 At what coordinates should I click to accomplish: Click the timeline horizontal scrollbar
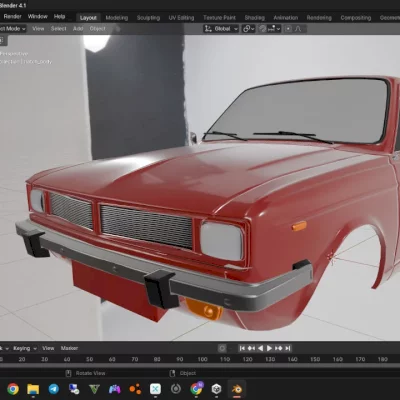click(x=200, y=366)
